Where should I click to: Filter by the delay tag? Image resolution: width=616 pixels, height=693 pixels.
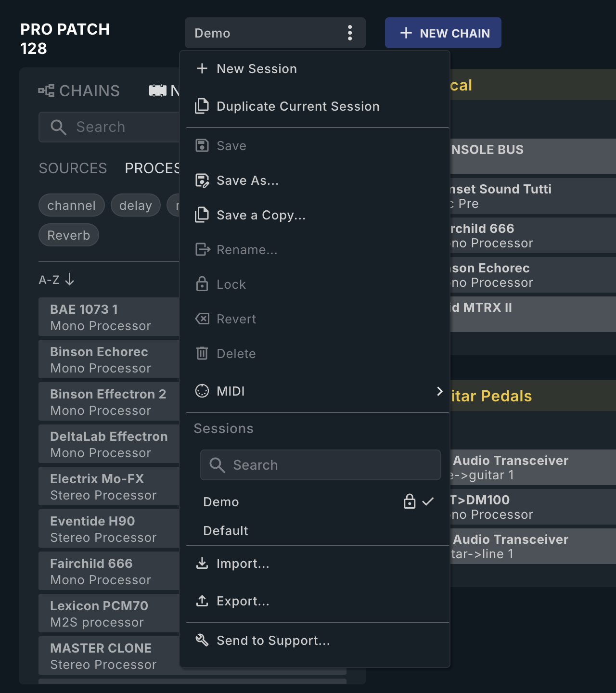click(136, 205)
